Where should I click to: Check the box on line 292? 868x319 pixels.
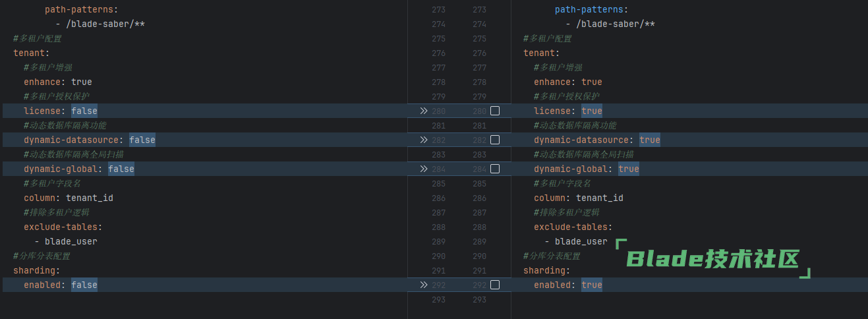coord(495,285)
